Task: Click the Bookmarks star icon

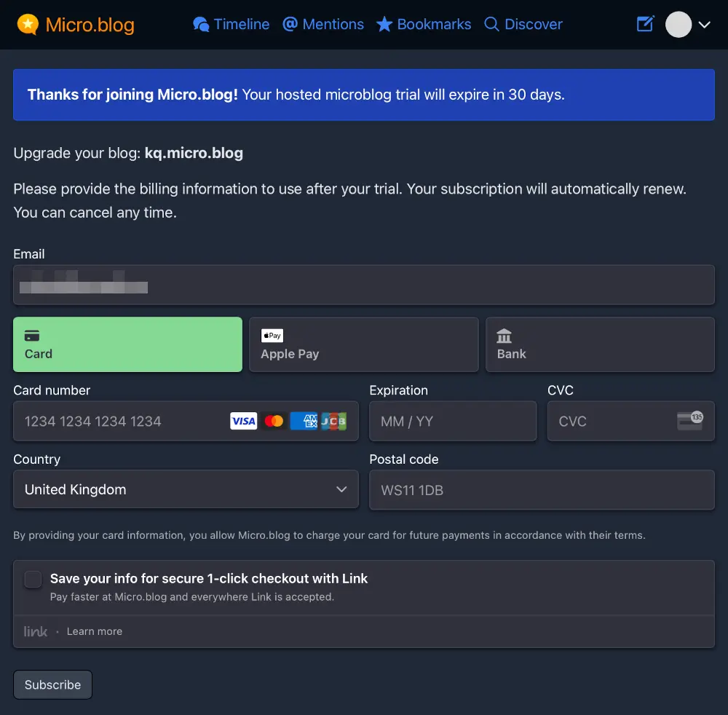Action: coord(384,24)
